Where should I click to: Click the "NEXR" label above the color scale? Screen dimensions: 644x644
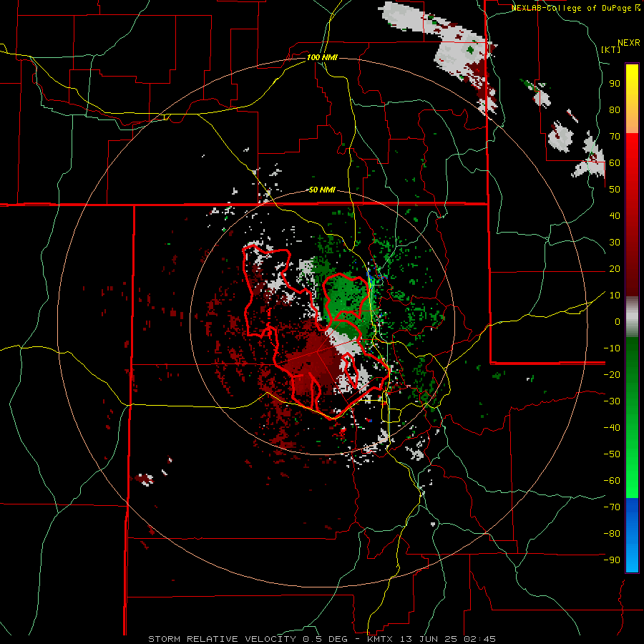click(x=629, y=43)
